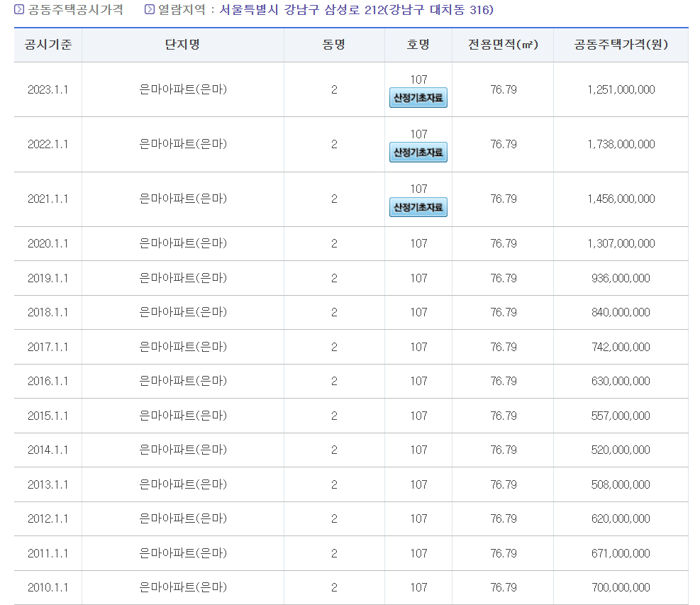Click the 공동주택가격(원) column header

tap(621, 45)
